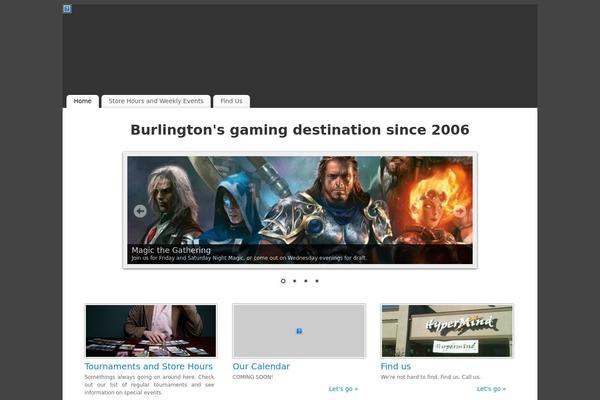600x400 pixels.
Task: Click the broken logo image icon in header
Action: click(x=67, y=9)
